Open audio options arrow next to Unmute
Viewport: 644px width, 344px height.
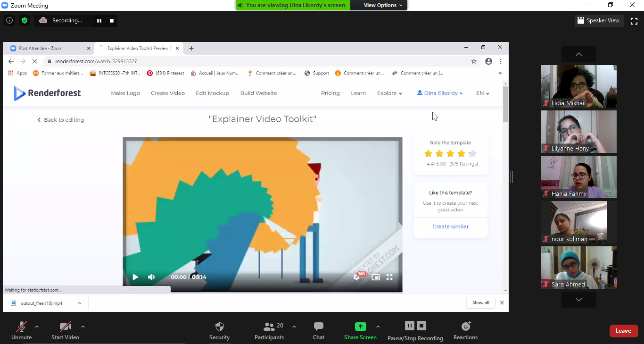click(37, 326)
